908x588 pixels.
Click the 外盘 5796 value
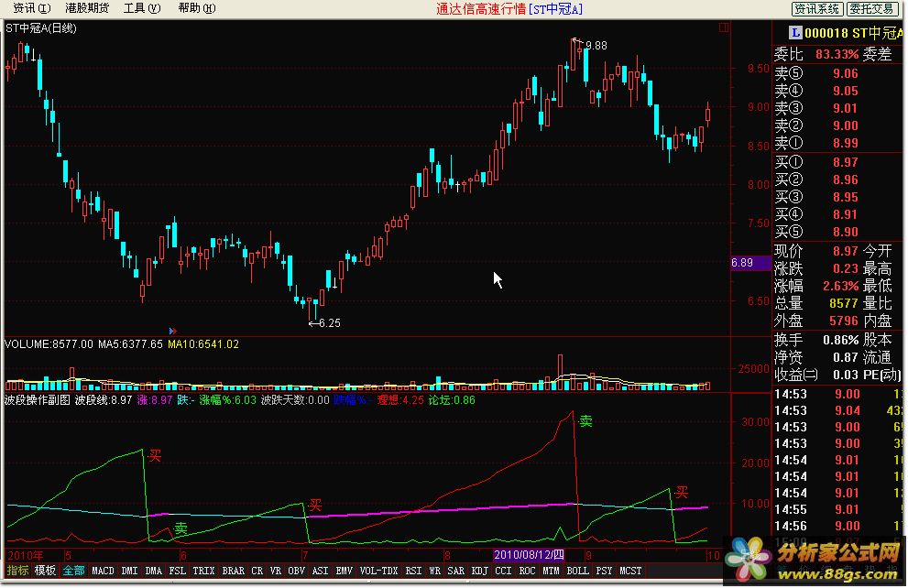coord(844,321)
